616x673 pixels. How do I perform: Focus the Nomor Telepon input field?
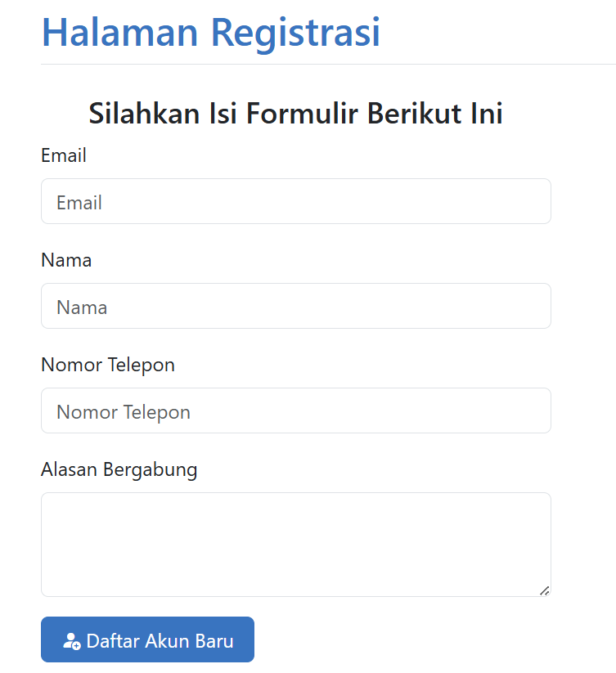pyautogui.click(x=295, y=411)
